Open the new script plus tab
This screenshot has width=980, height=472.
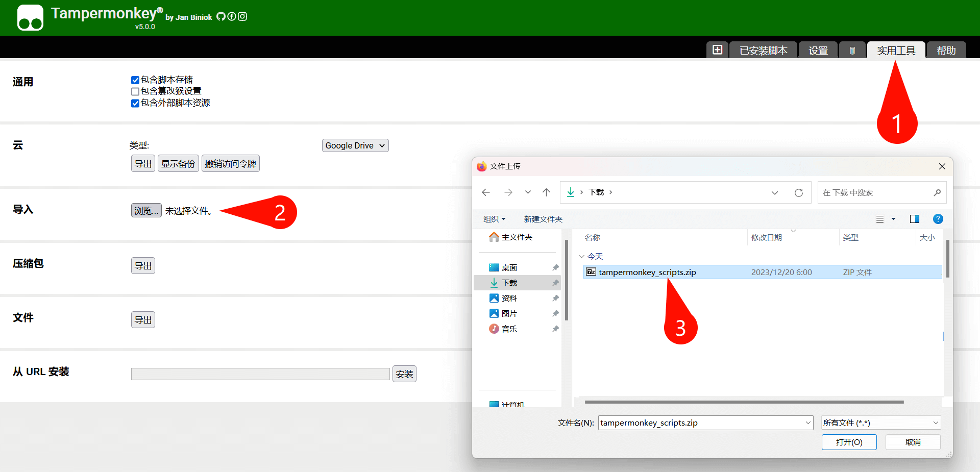click(x=717, y=50)
